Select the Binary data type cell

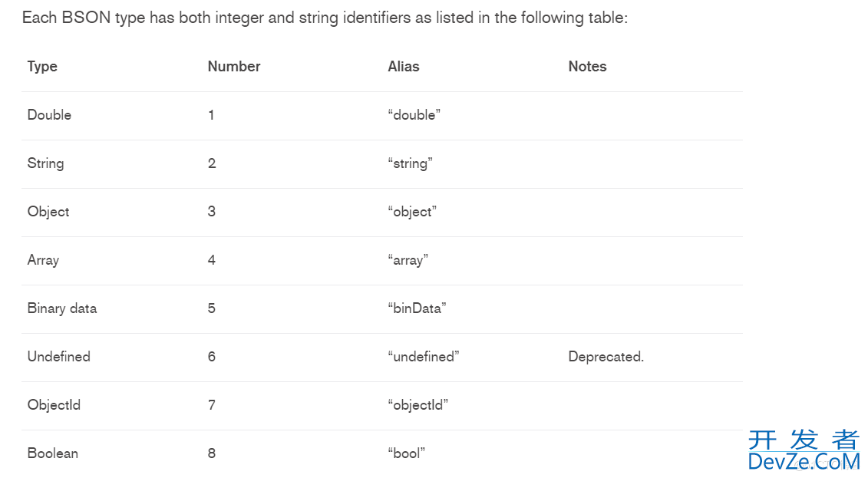[62, 308]
